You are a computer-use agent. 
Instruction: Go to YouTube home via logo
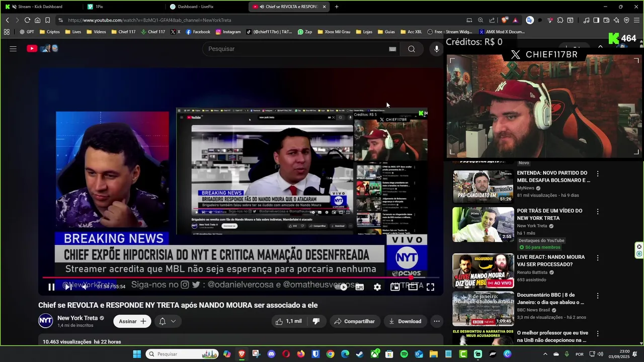[x=42, y=49]
